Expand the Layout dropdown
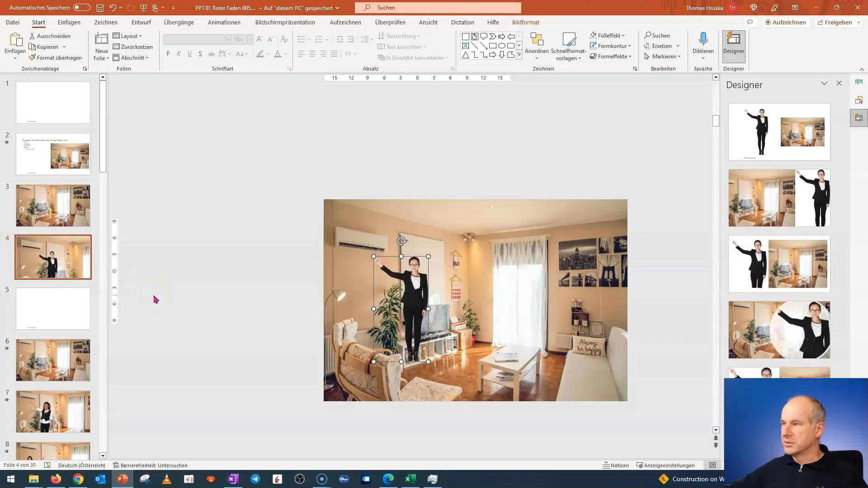 (130, 36)
